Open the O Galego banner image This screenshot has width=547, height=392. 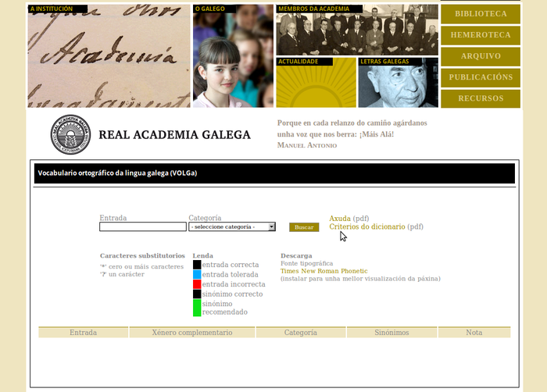(x=233, y=55)
